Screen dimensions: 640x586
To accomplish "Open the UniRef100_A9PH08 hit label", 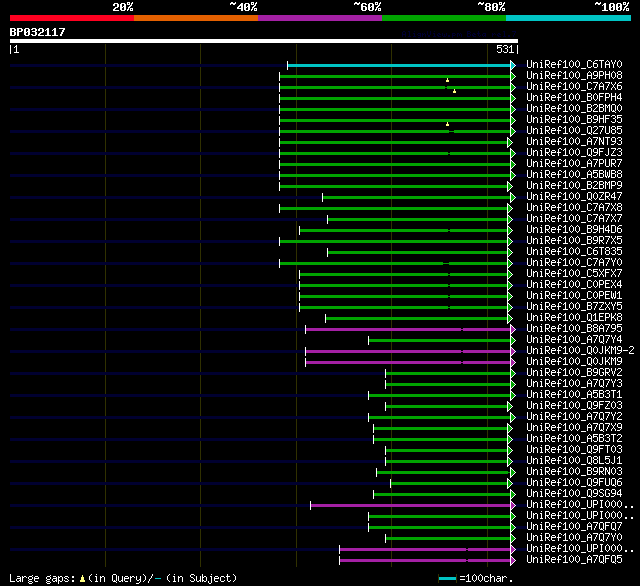I will [x=574, y=75].
